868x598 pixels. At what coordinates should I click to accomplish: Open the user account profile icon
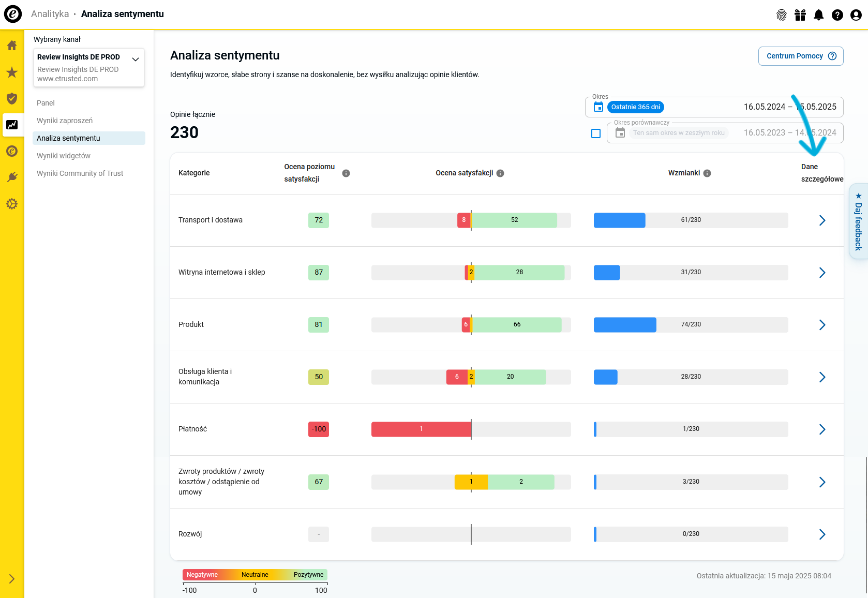click(x=856, y=15)
